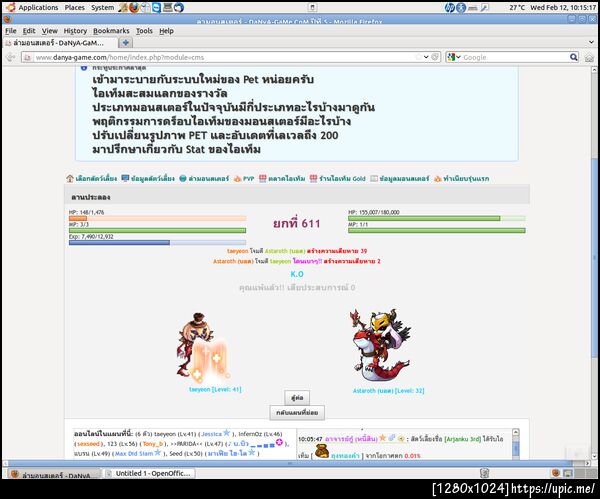This screenshot has height=499, width=600.
Task: Launch Firefox from the top panel launcher
Action: pos(134,7)
